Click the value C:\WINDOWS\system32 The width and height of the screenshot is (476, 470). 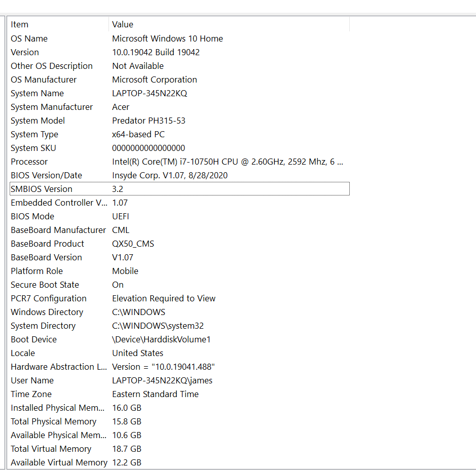tap(158, 326)
